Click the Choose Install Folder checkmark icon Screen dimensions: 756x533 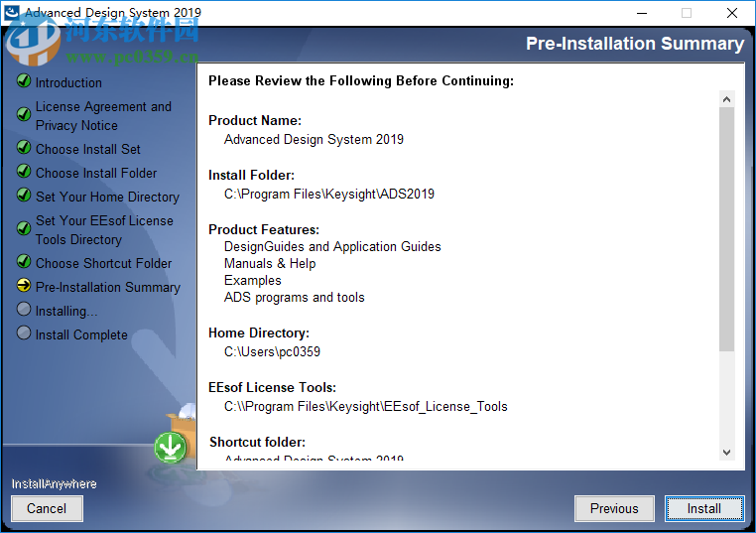click(x=24, y=171)
